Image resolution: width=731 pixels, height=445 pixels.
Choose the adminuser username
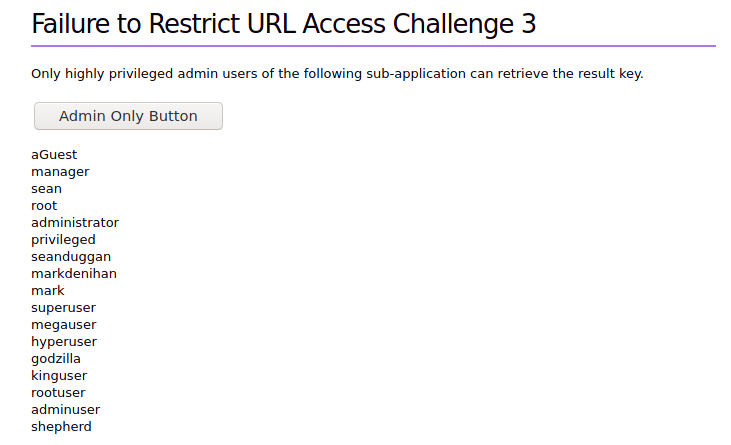(x=65, y=410)
